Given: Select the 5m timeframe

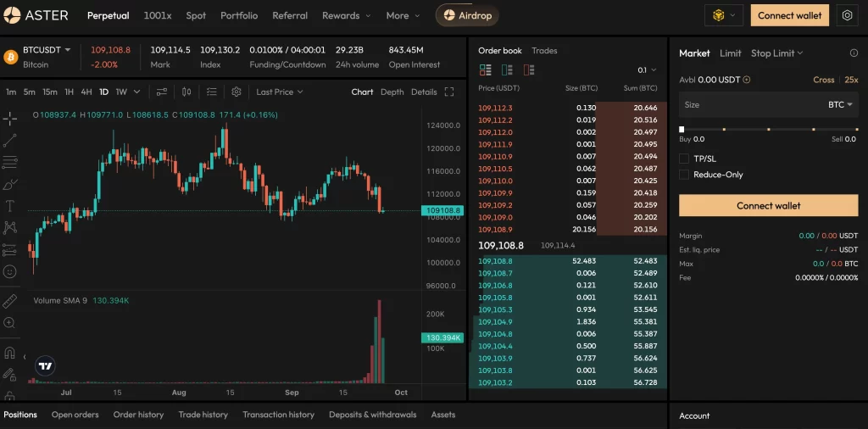Looking at the screenshot, I should 30,92.
